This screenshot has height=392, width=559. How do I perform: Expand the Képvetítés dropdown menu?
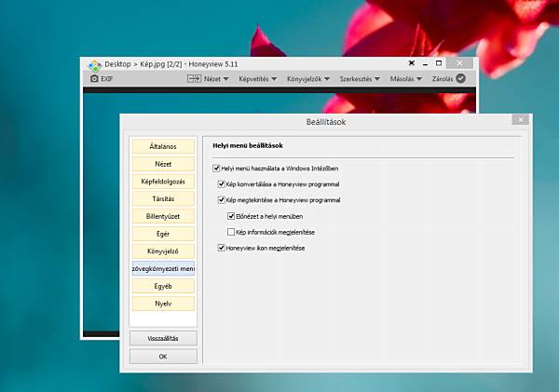258,79
